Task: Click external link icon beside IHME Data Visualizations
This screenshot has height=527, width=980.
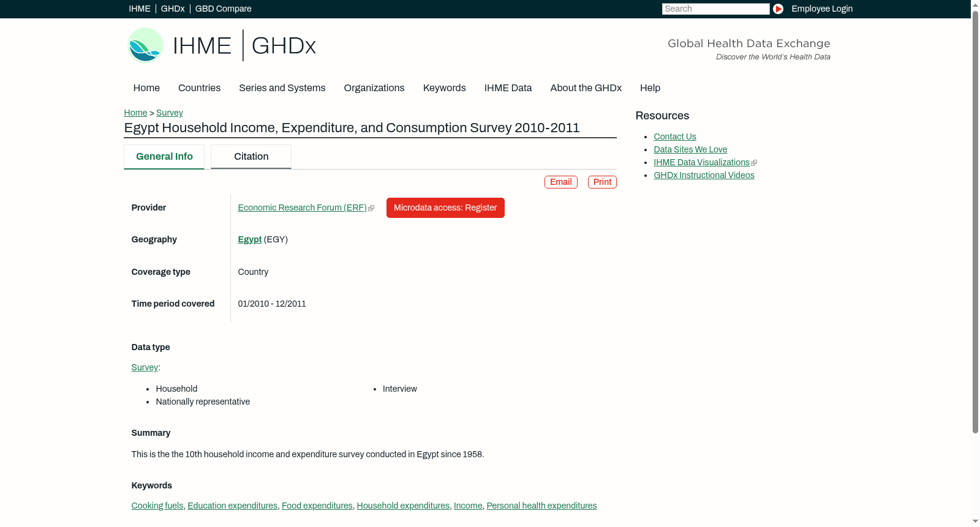Action: (x=754, y=163)
